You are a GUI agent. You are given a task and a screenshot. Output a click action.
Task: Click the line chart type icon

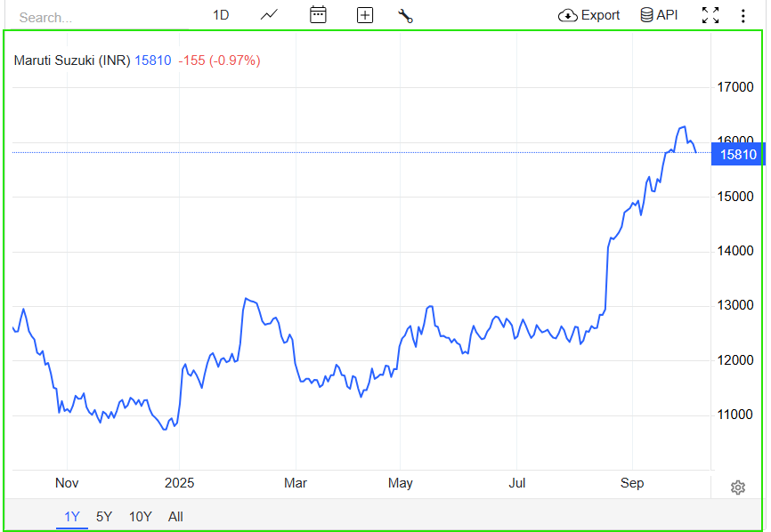(269, 15)
